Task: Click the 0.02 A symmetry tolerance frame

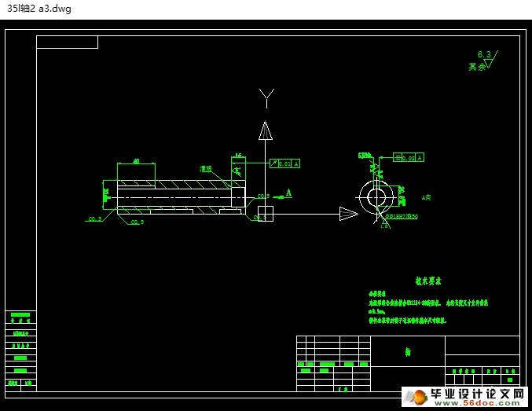Action: 409,158
